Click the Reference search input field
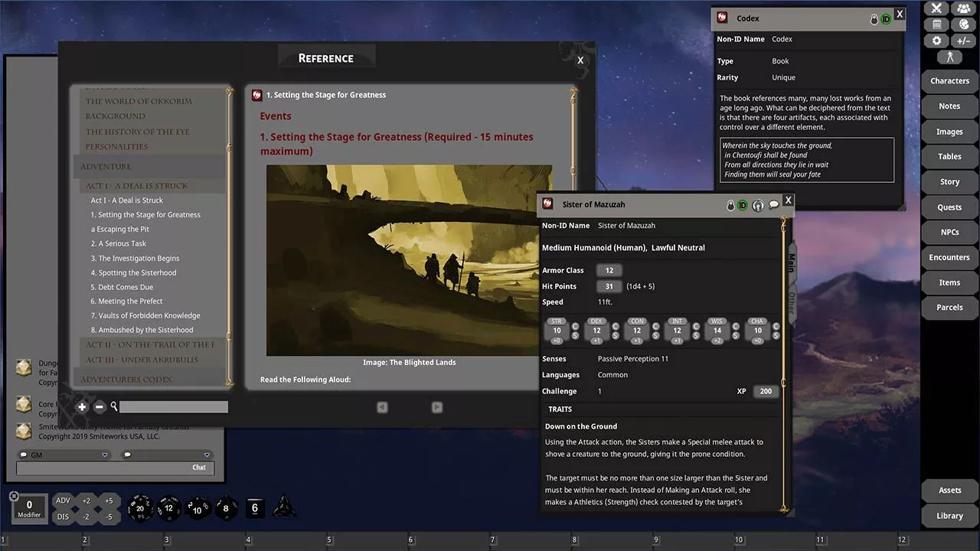Viewport: 980px width, 551px height. pos(174,407)
